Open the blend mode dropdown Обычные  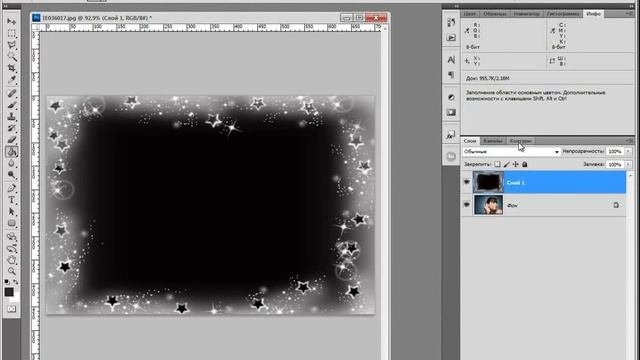(511, 151)
